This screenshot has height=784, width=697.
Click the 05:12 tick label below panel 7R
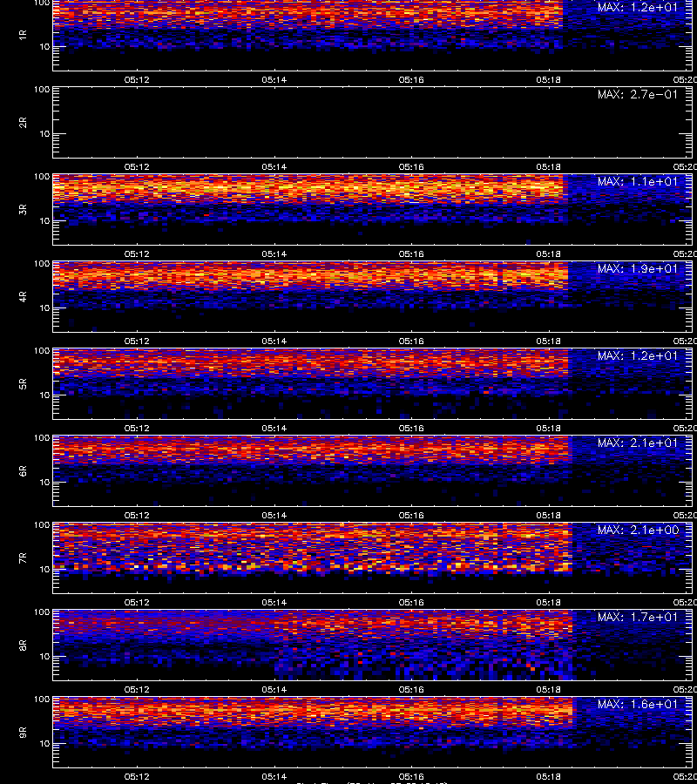[x=137, y=603]
